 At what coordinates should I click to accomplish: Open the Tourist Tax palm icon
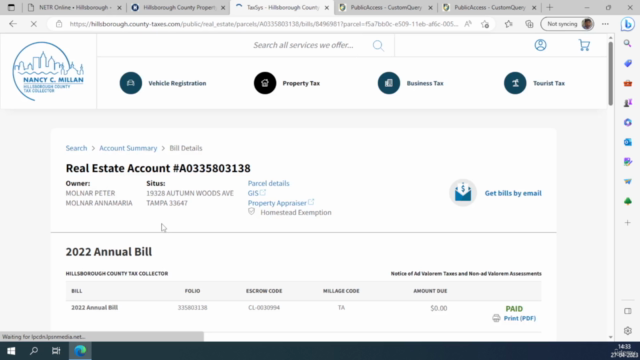point(515,83)
